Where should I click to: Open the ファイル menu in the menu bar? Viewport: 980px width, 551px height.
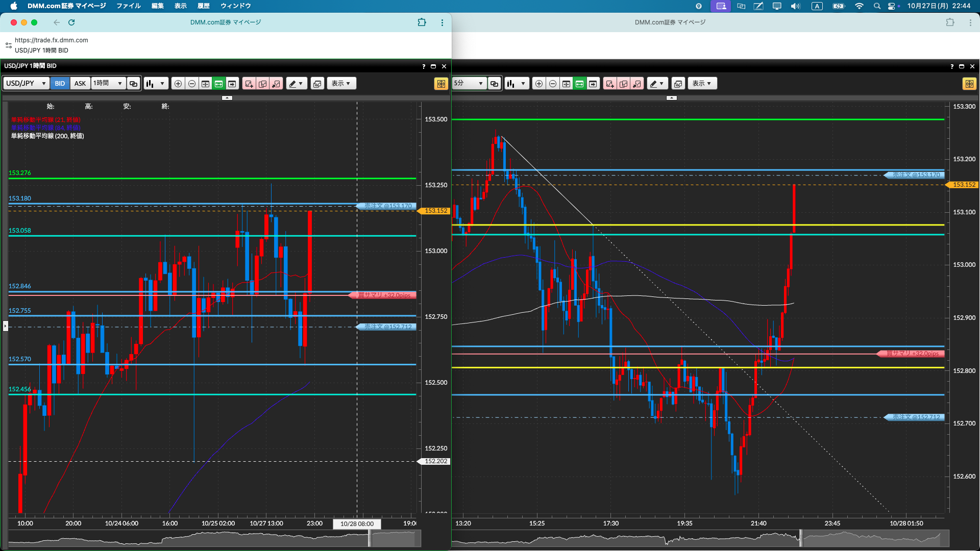[x=128, y=6]
